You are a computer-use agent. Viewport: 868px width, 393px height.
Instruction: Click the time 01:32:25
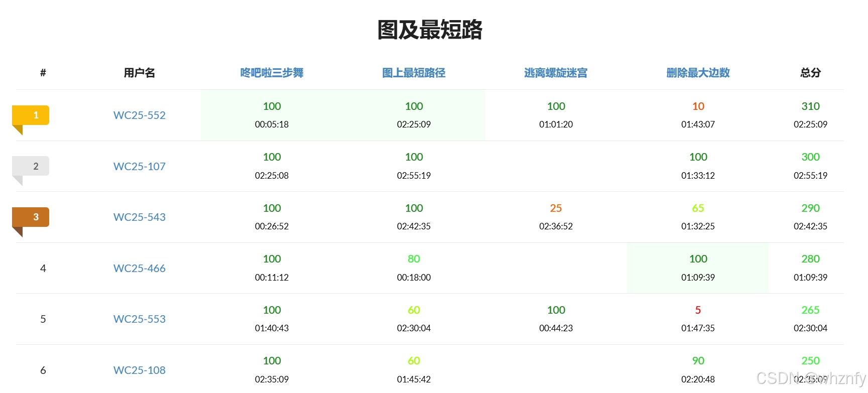click(698, 226)
